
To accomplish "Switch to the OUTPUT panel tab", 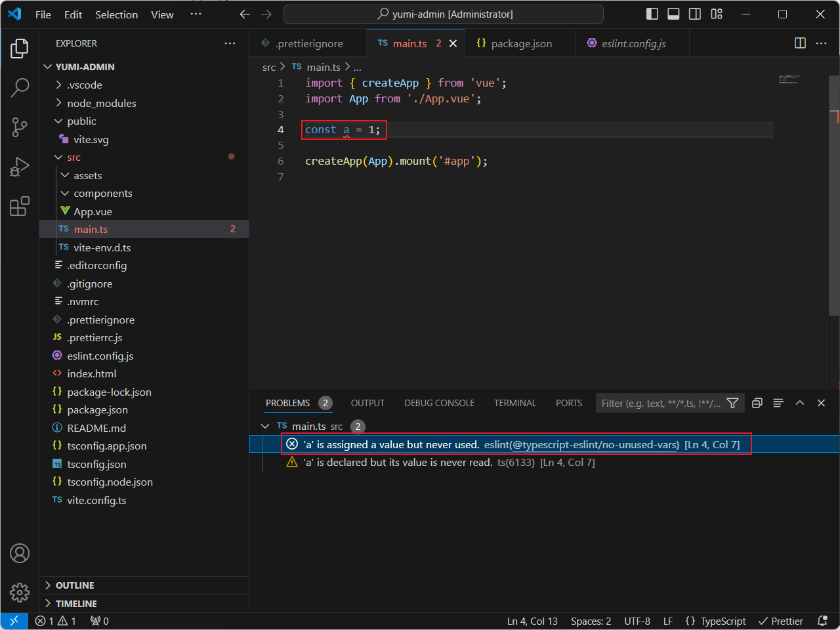I will click(367, 403).
